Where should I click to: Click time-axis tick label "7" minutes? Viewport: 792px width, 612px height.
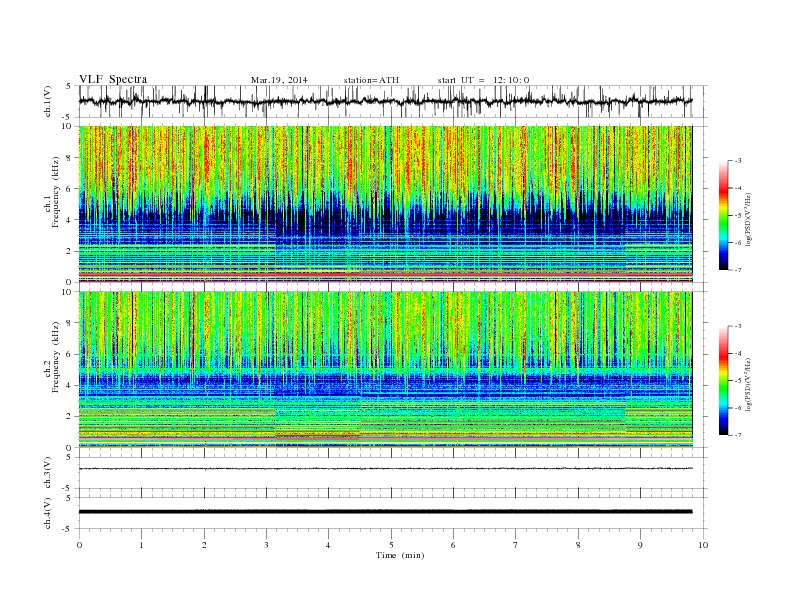click(516, 545)
